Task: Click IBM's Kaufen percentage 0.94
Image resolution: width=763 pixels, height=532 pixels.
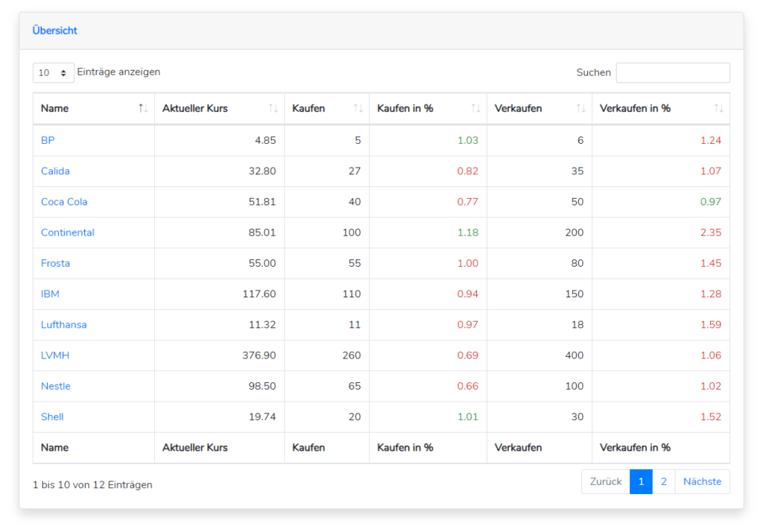Action: (x=468, y=294)
